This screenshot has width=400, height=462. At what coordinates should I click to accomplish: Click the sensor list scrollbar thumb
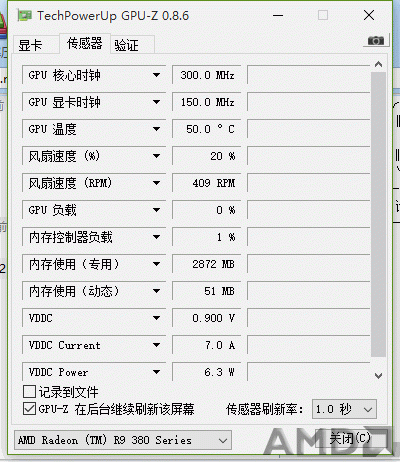[x=378, y=214]
